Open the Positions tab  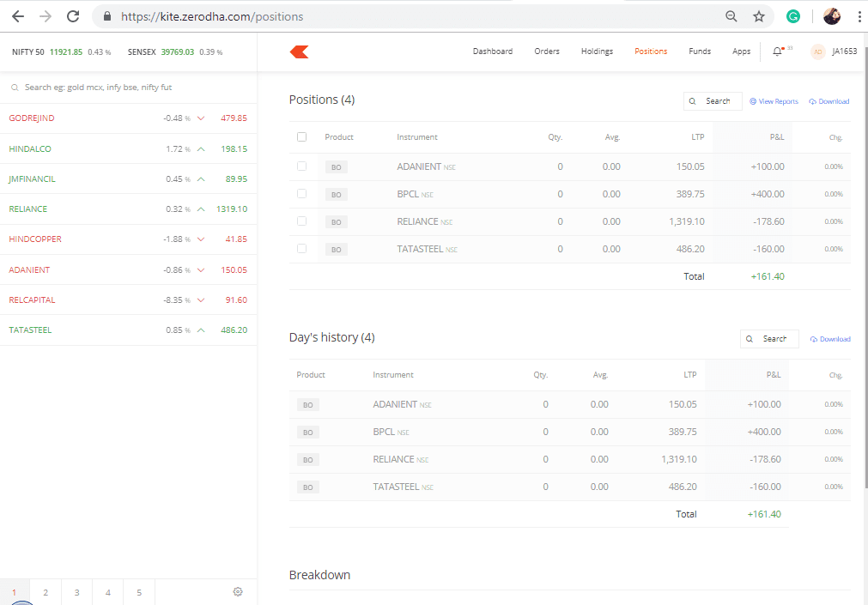tap(651, 51)
